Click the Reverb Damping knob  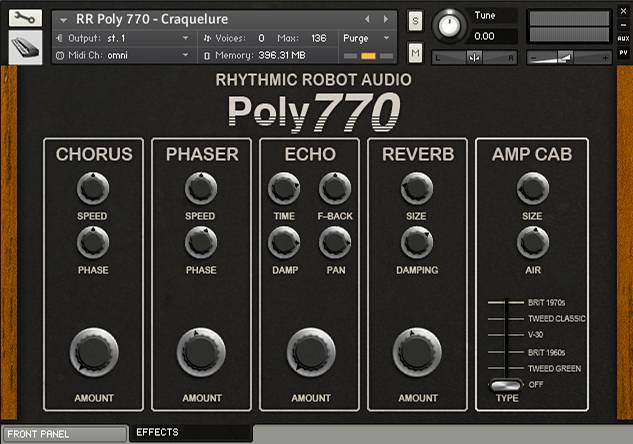tap(417, 243)
